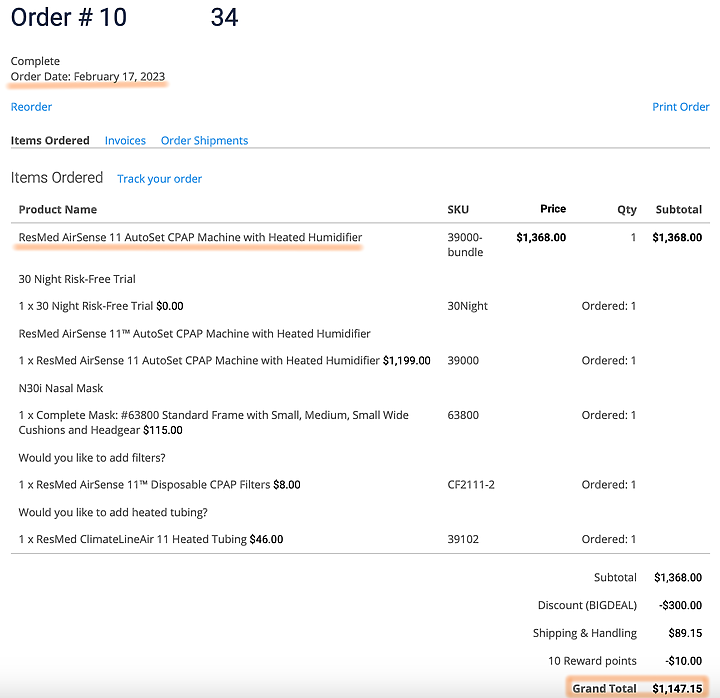Image resolution: width=720 pixels, height=698 pixels.
Task: Open the Print Order link
Action: pyautogui.click(x=681, y=107)
